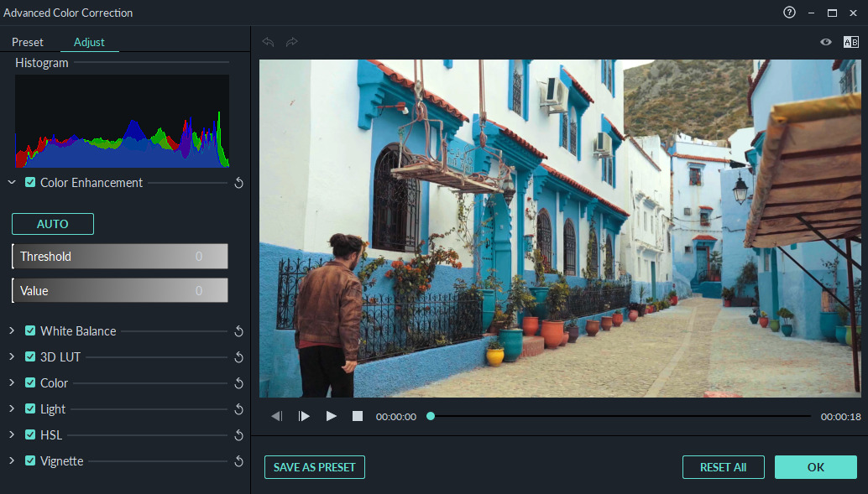Image resolution: width=868 pixels, height=494 pixels.
Task: Click the eye preview icon above the player
Action: pyautogui.click(x=825, y=41)
